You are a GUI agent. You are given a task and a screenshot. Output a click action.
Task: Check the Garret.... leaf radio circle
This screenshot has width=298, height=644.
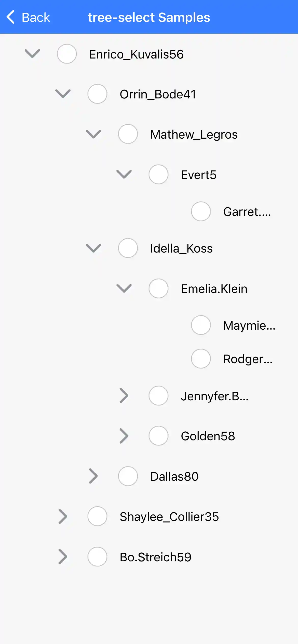[x=201, y=211]
